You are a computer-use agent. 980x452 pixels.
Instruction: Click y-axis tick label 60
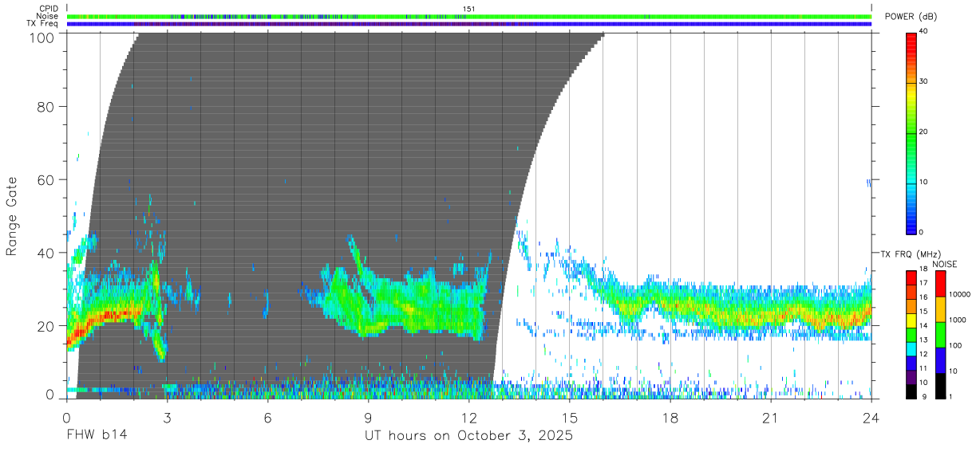point(45,179)
